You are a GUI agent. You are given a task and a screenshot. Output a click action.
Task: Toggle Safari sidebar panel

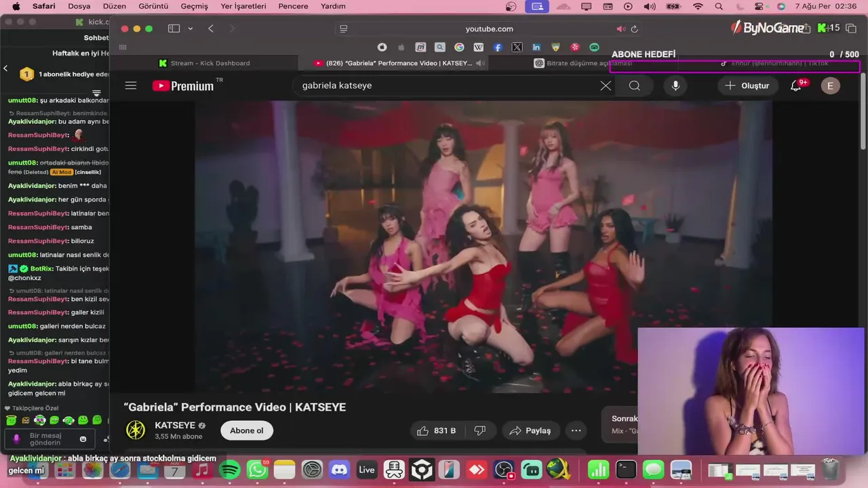point(174,28)
